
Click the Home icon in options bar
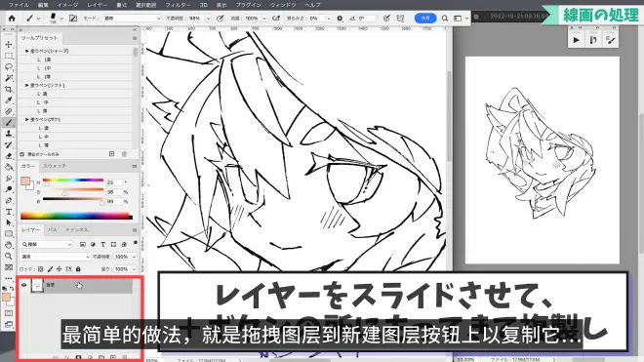click(12, 19)
